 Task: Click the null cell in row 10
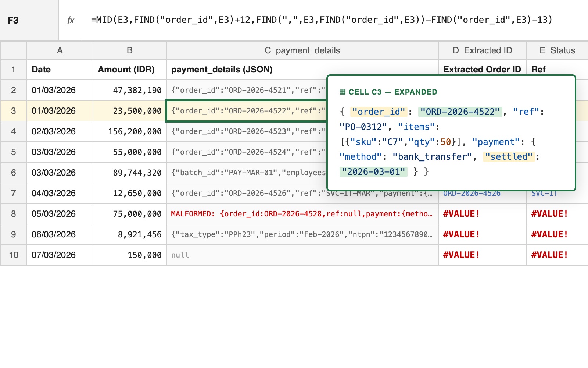tap(180, 255)
